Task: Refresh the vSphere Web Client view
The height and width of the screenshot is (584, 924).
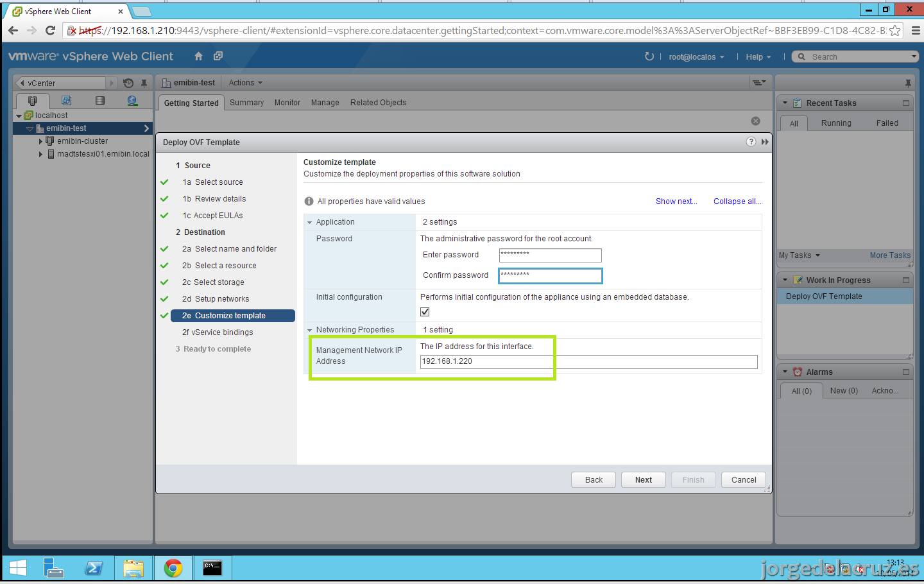Action: click(x=649, y=56)
